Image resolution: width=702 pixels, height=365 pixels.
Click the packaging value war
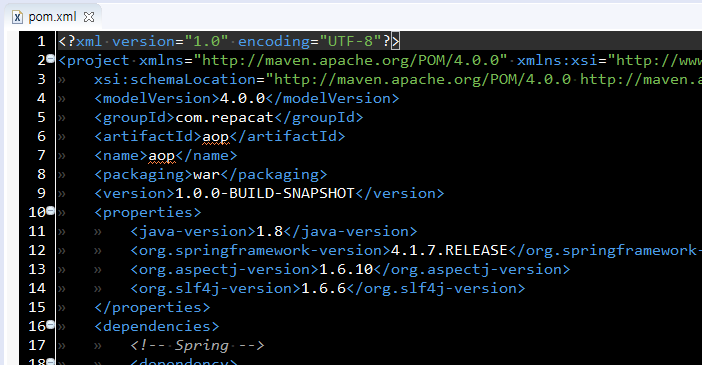coord(206,175)
